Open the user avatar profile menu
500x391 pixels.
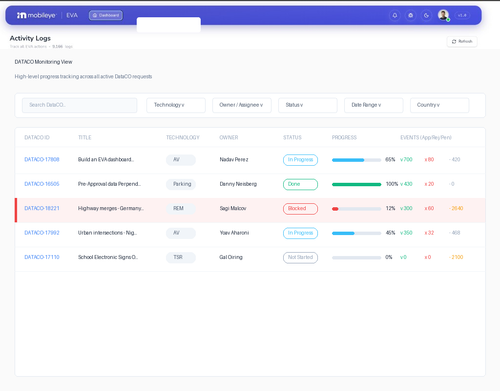coord(443,15)
